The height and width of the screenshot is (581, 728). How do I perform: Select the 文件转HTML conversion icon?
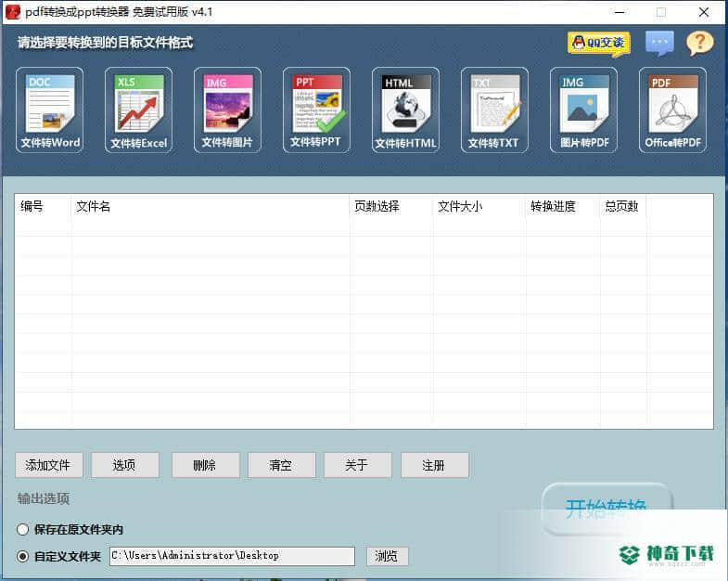click(x=405, y=110)
